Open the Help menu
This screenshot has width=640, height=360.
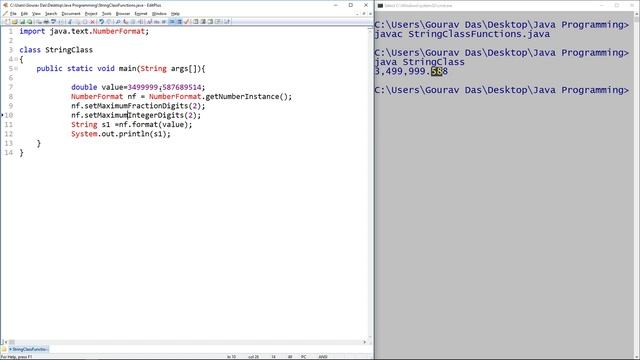coord(175,14)
